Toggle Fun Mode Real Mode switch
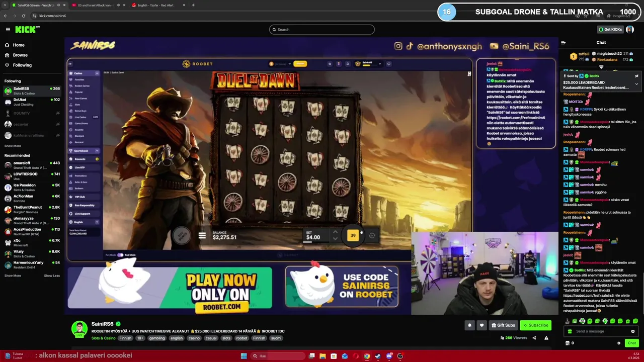Viewport: 644px width, 362px height. point(120,255)
